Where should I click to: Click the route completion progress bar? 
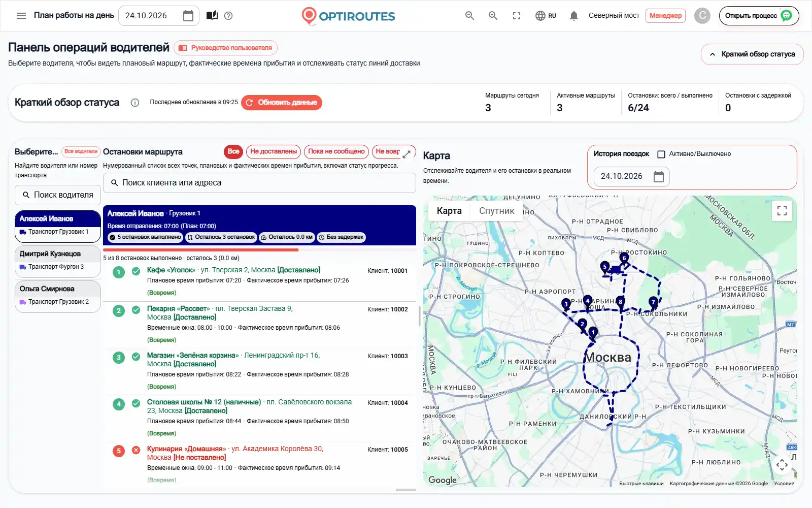coord(259,250)
